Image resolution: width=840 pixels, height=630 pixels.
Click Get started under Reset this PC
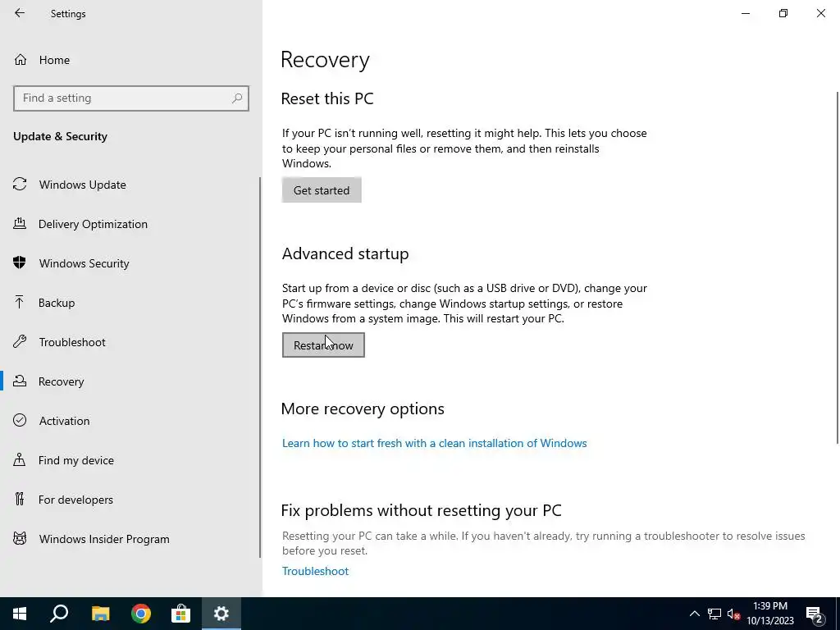pyautogui.click(x=322, y=190)
